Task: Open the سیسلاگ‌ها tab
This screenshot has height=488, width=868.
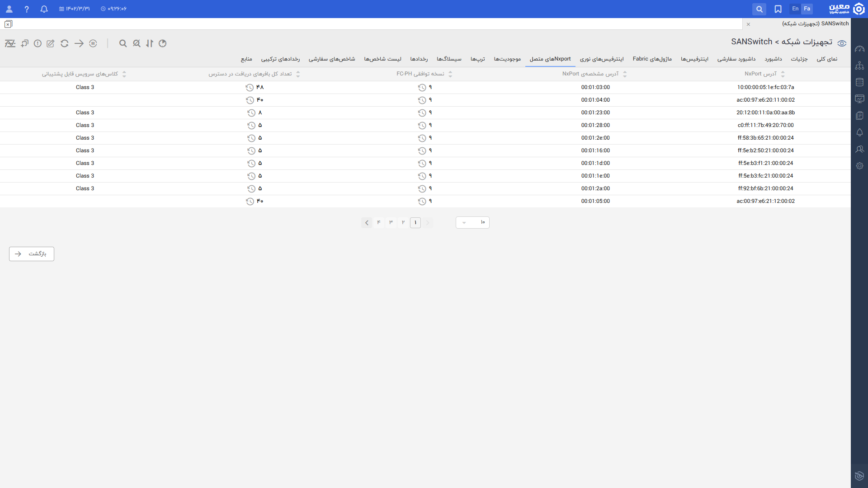Action: [x=449, y=59]
